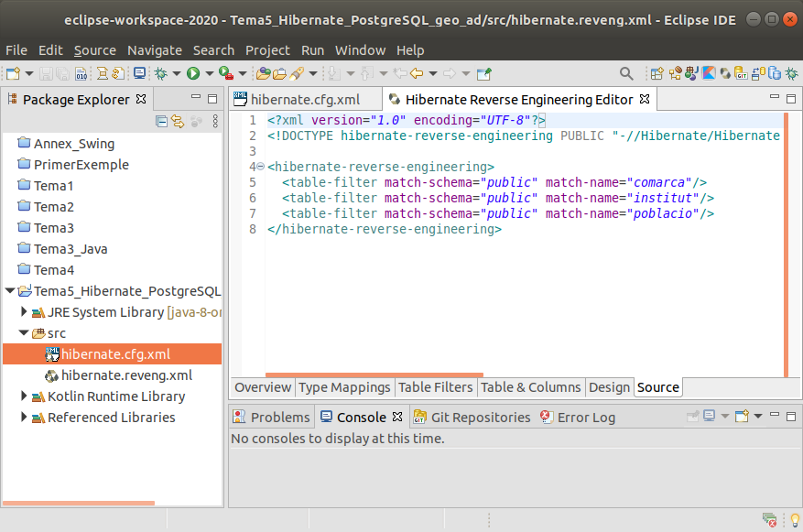Collapse the src folder node

[x=24, y=332]
